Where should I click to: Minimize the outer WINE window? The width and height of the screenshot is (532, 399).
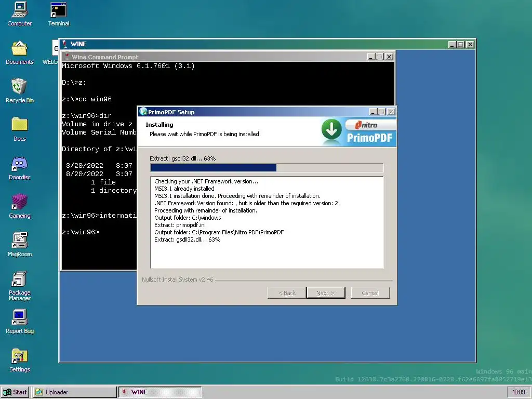coord(452,45)
